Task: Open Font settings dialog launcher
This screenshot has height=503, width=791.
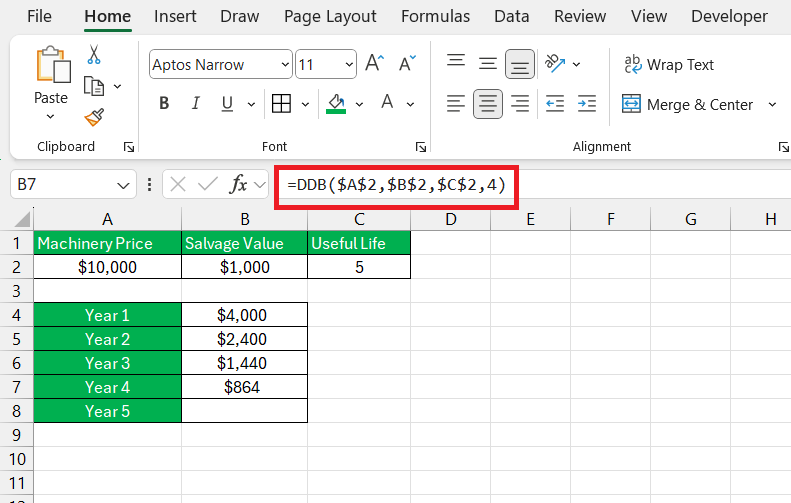Action: pos(421,147)
